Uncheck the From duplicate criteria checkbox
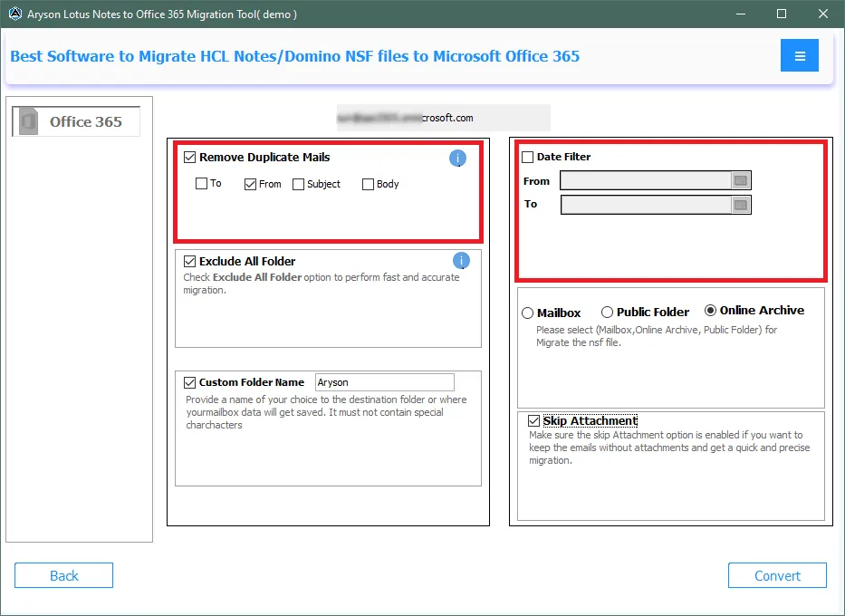This screenshot has height=616, width=845. click(250, 184)
